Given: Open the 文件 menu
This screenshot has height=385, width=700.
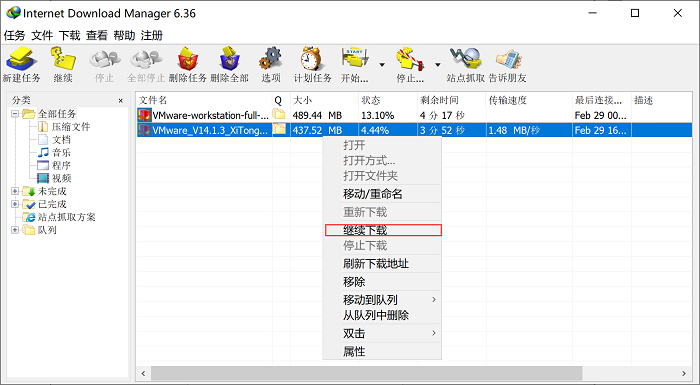Looking at the screenshot, I should 42,35.
